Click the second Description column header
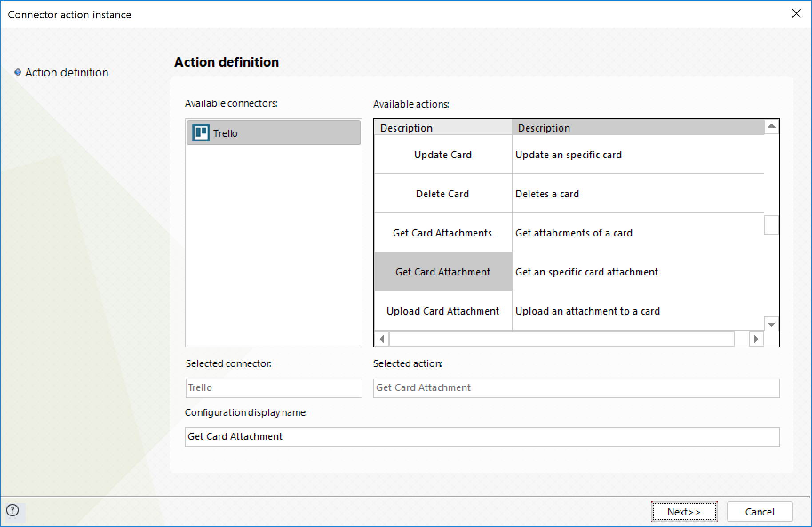Screen dimensions: 812x527 [x=638, y=128]
